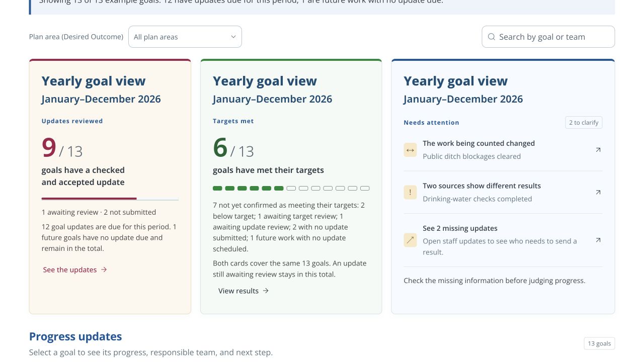Click the chevron on the plan area dropdown
This screenshot has height=362, width=644.
click(233, 37)
